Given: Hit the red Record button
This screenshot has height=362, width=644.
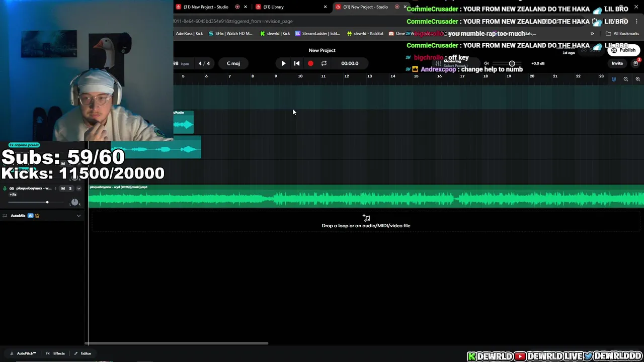Looking at the screenshot, I should 310,63.
